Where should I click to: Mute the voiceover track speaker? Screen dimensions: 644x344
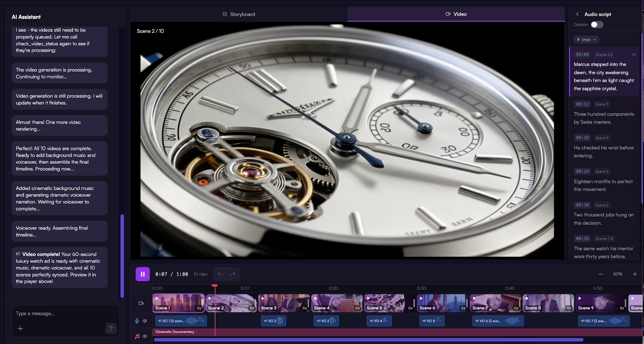145,321
